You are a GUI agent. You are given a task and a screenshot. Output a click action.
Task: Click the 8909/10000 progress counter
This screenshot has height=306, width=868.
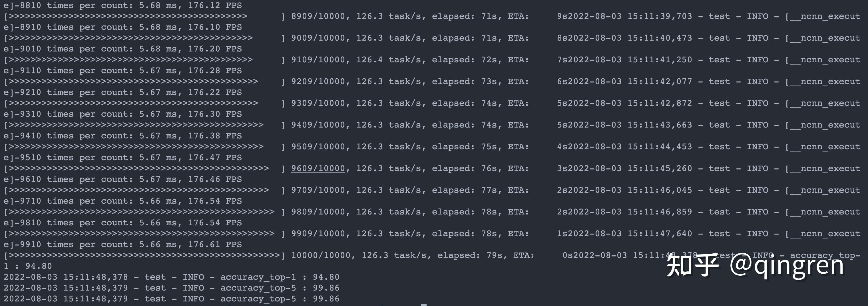click(x=318, y=16)
